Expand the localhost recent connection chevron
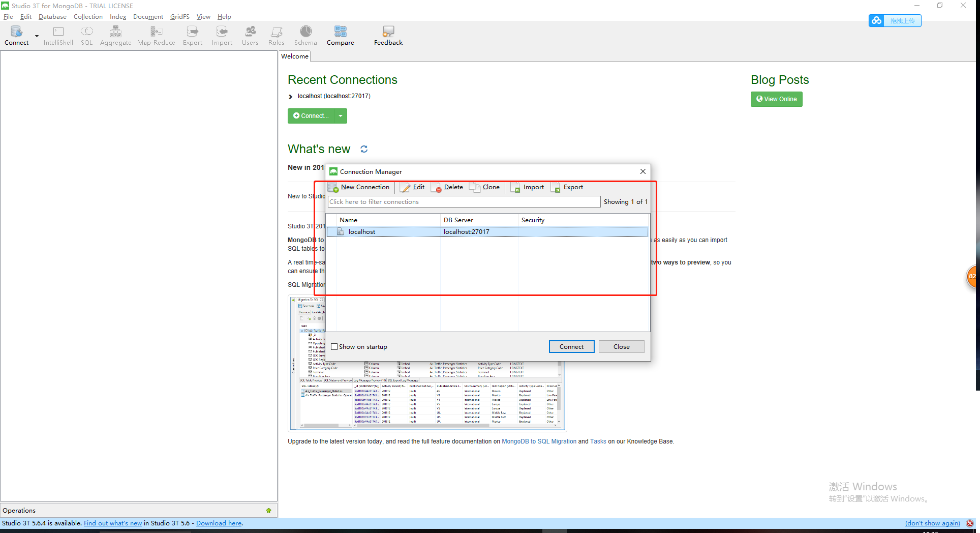980x533 pixels. pos(291,97)
